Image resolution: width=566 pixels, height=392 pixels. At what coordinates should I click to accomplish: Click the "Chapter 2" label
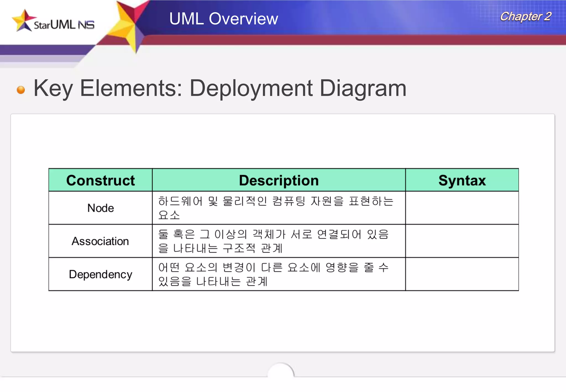(x=525, y=17)
